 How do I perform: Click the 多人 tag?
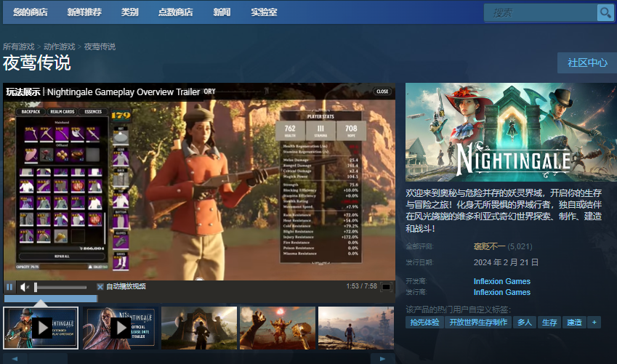point(524,323)
